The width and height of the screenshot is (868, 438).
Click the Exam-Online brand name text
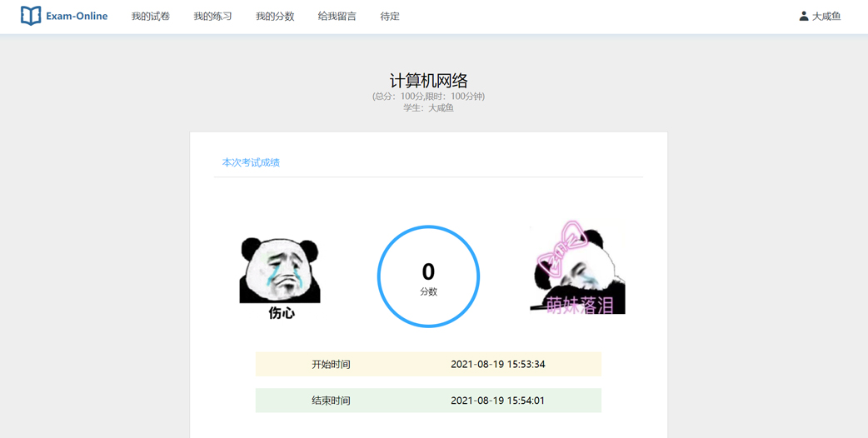pyautogui.click(x=77, y=16)
